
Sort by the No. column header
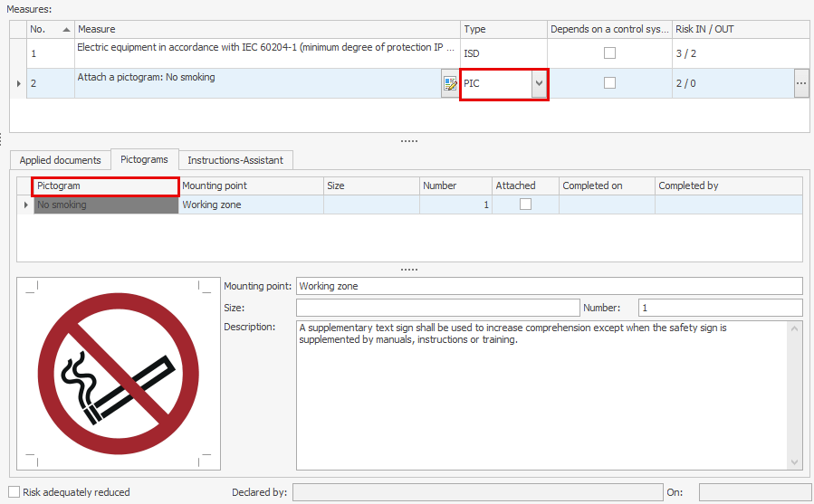[51, 29]
